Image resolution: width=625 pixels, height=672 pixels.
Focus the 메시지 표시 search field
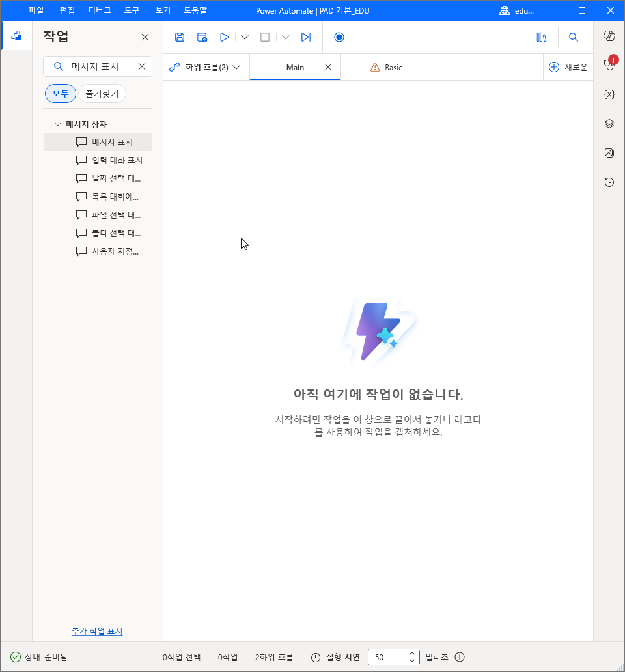(98, 66)
